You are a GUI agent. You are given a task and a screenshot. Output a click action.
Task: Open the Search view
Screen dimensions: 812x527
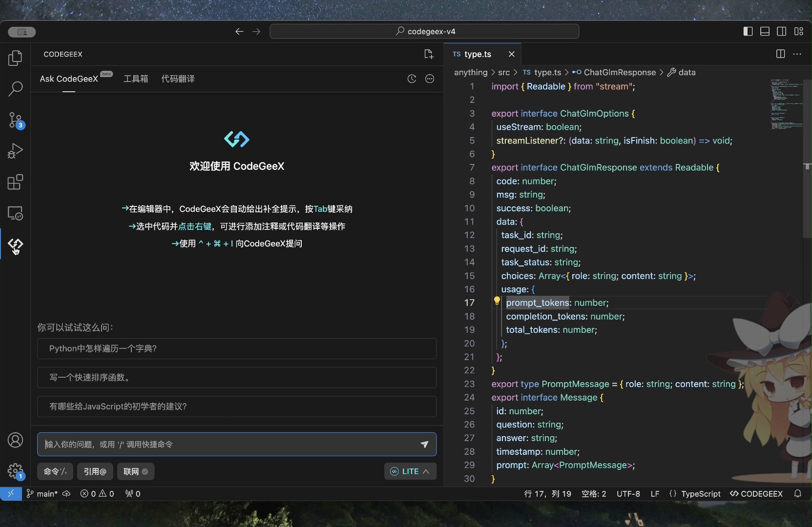tap(15, 89)
